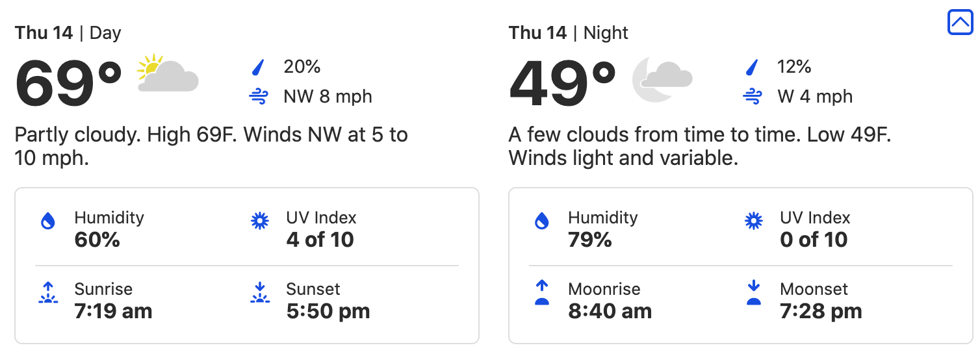This screenshot has height=352, width=980.
Task: Click the night Humidity droplet icon
Action: coord(542,221)
